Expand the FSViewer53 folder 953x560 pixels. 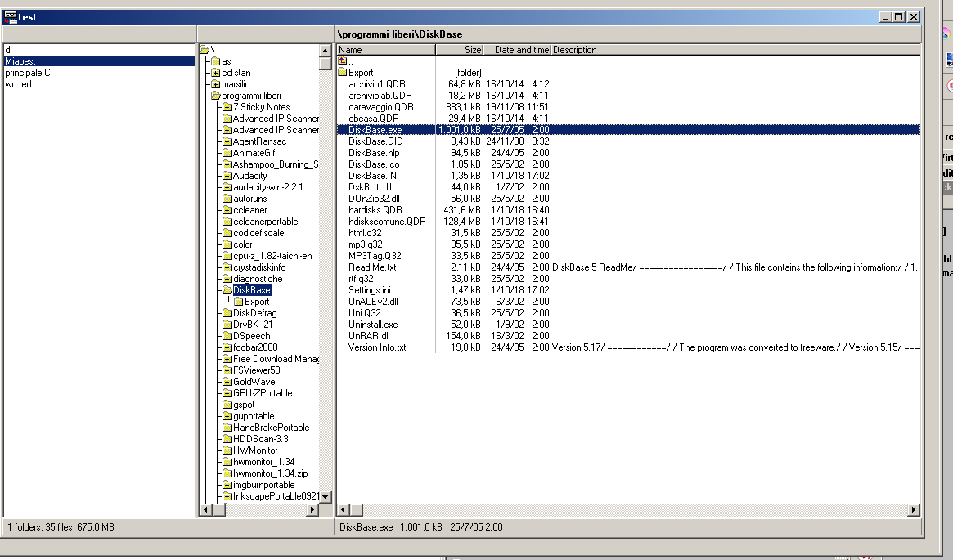pyautogui.click(x=227, y=370)
